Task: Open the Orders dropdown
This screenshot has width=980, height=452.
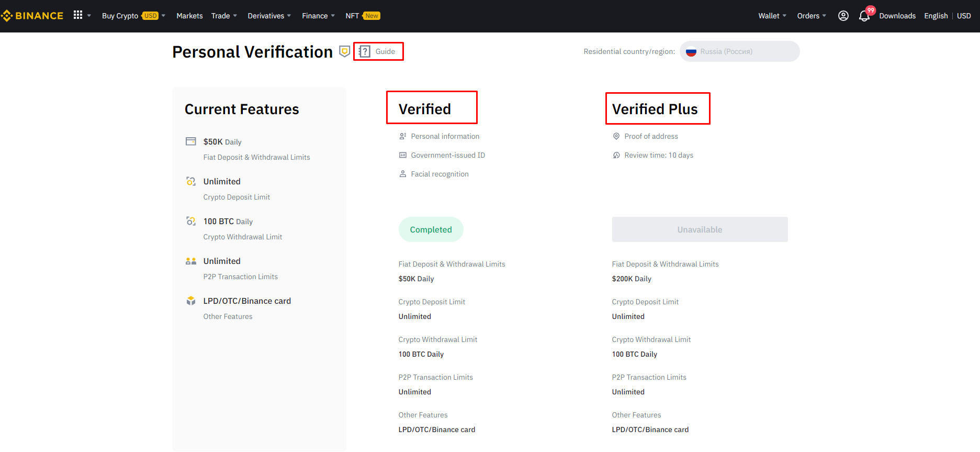Action: click(812, 16)
